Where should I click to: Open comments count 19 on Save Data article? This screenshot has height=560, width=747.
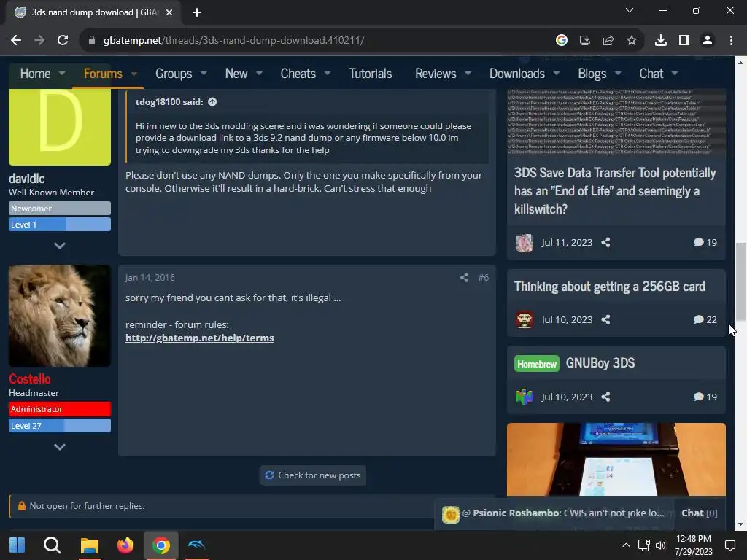click(x=705, y=242)
